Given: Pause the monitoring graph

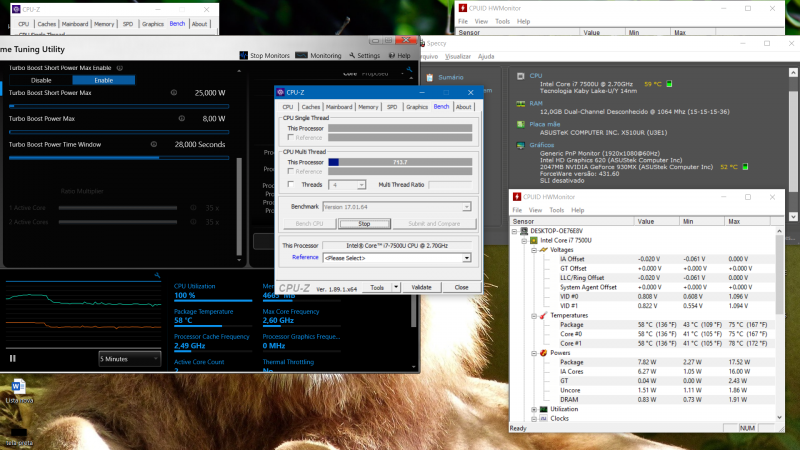Looking at the screenshot, I should pos(13,358).
